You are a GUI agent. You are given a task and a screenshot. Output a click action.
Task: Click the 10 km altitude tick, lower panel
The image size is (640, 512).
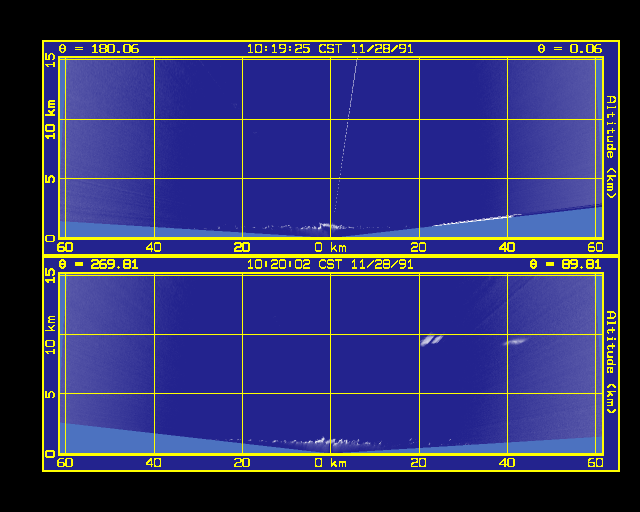[50, 334]
